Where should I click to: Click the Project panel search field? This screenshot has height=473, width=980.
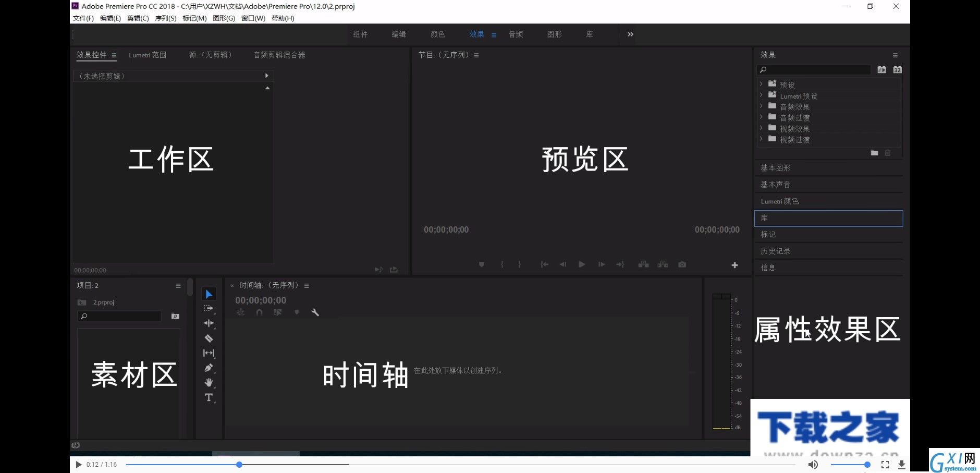pos(119,316)
